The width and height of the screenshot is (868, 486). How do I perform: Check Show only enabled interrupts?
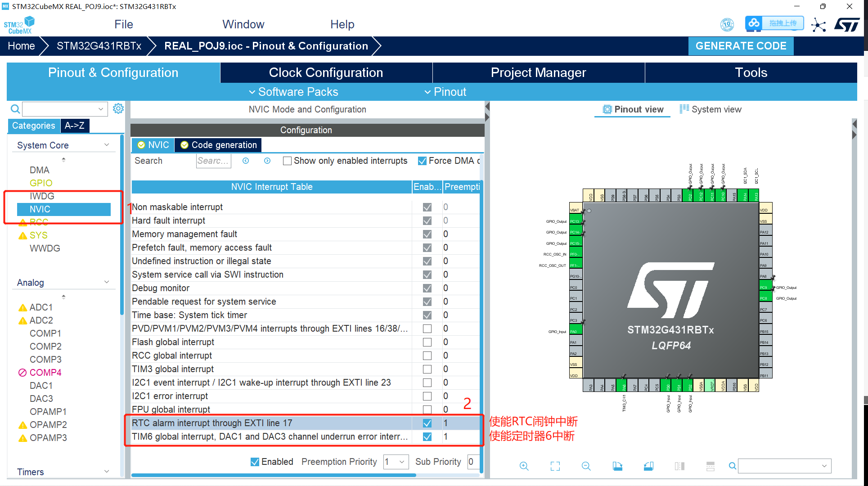pyautogui.click(x=288, y=161)
